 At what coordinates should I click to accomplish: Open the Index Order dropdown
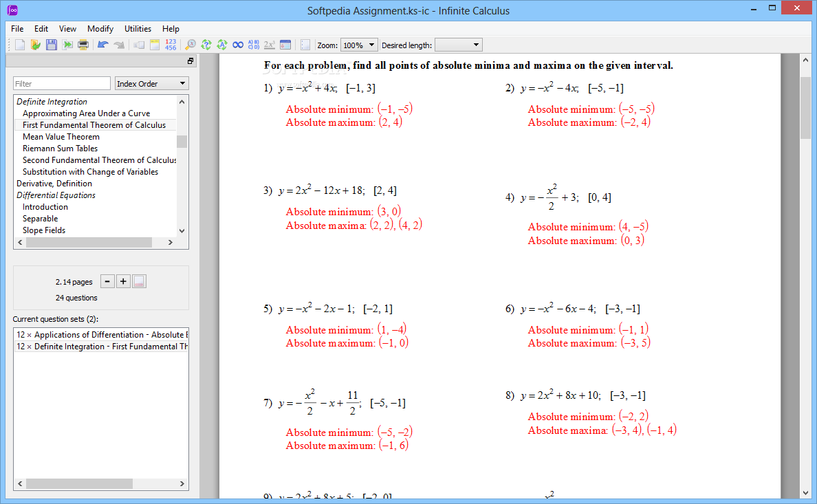point(151,83)
